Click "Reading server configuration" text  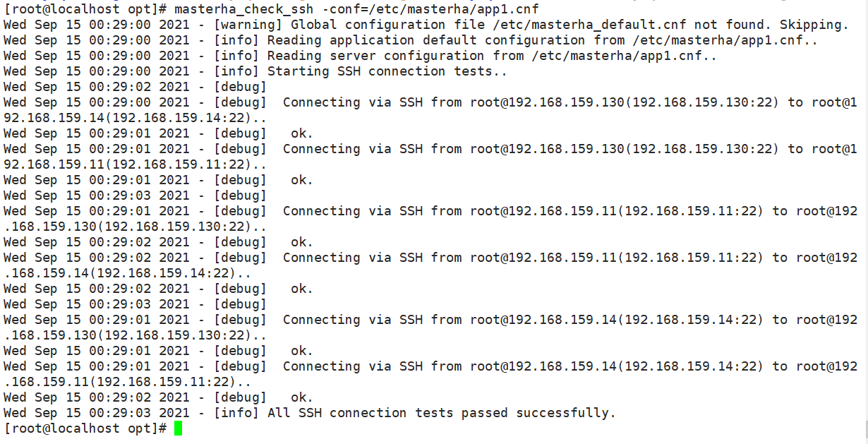(x=375, y=56)
